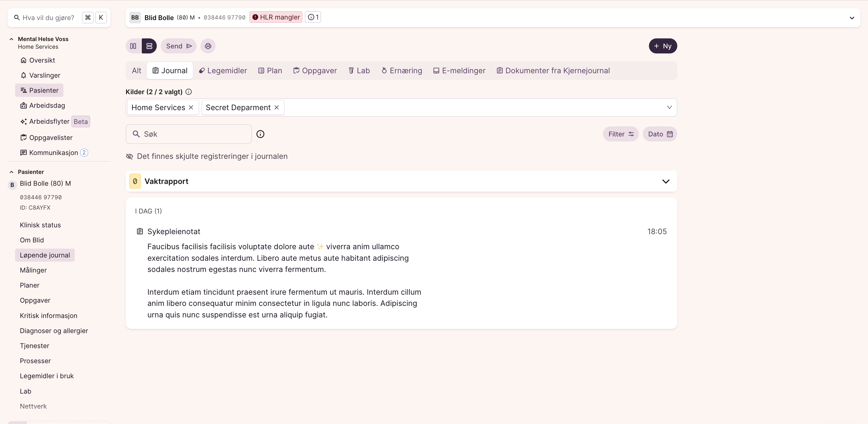Image resolution: width=868 pixels, height=424 pixels.
Task: Open the info icon beside Kilder
Action: coord(189,92)
